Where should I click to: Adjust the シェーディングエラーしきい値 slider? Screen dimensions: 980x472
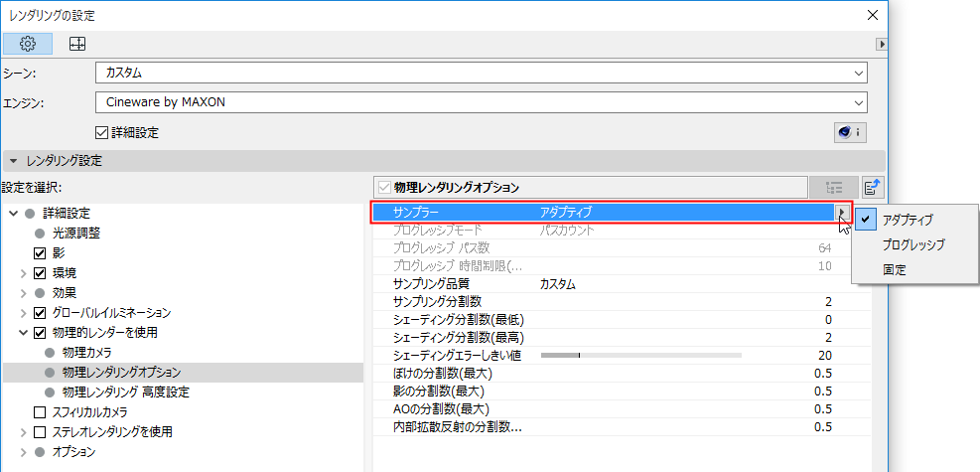pyautogui.click(x=640, y=355)
